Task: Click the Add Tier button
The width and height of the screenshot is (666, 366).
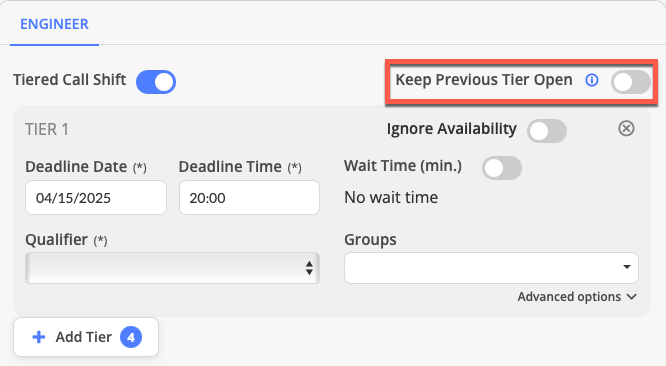Action: (86, 337)
